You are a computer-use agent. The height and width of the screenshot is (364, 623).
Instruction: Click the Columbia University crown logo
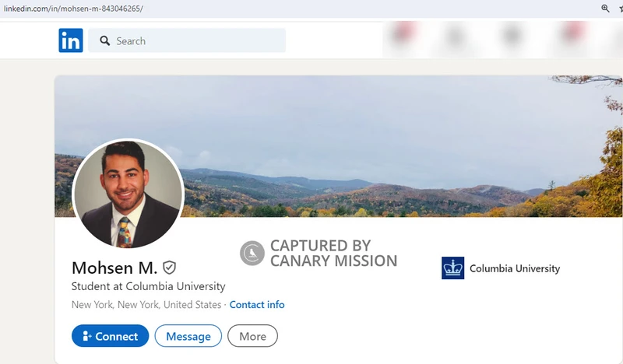coord(453,268)
